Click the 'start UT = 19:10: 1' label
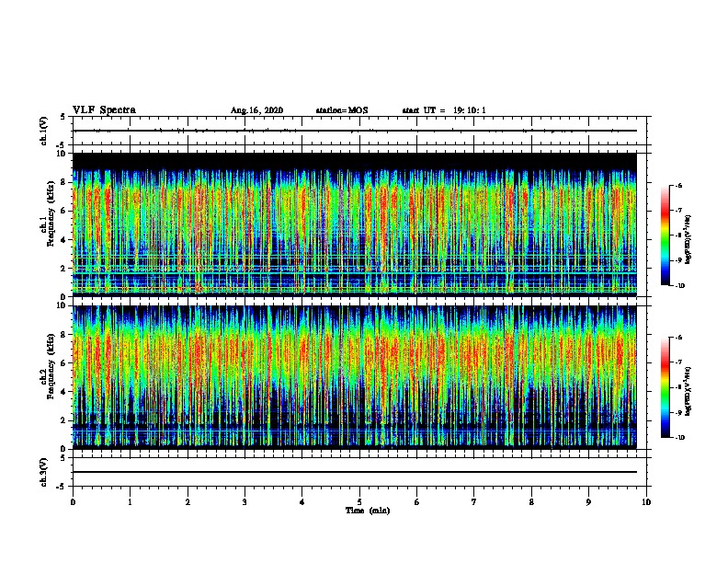The image size is (728, 563). point(444,110)
